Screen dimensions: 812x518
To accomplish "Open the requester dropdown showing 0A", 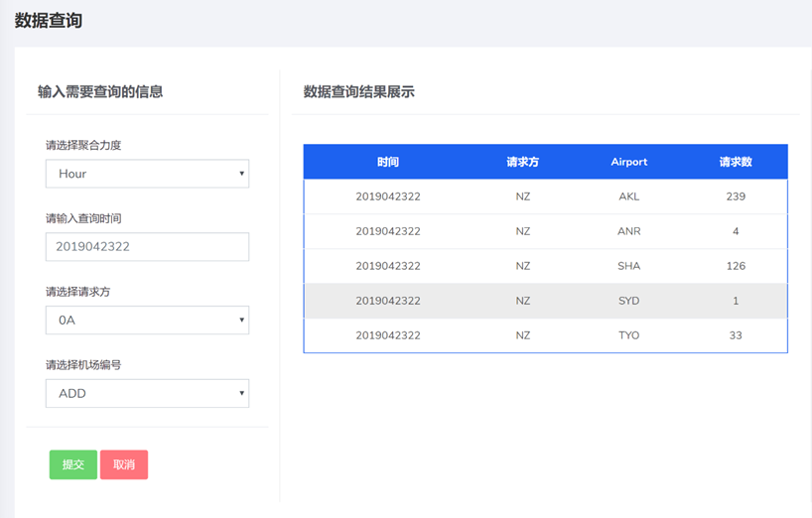I will point(147,321).
